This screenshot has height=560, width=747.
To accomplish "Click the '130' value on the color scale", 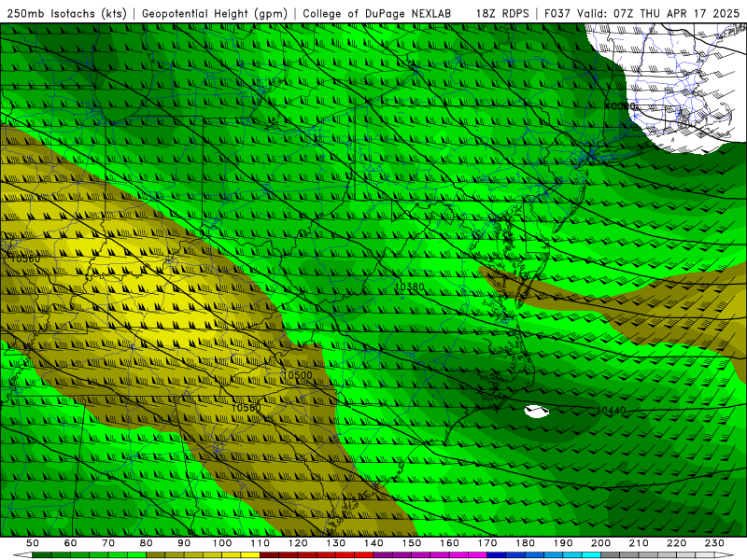I will pyautogui.click(x=336, y=543).
